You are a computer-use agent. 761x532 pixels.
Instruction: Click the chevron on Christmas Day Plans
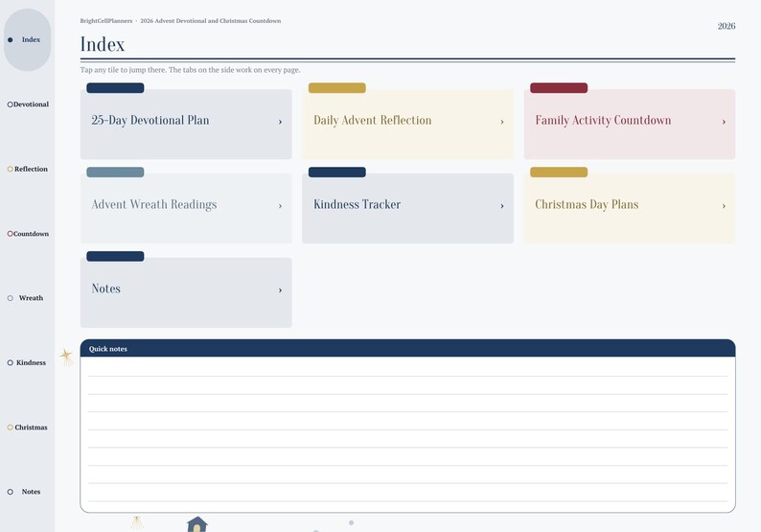coord(724,206)
